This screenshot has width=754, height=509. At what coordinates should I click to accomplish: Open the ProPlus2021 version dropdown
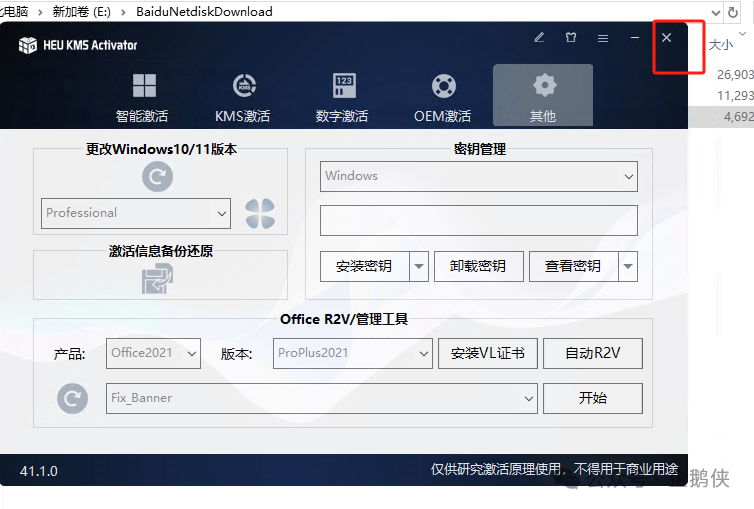353,354
